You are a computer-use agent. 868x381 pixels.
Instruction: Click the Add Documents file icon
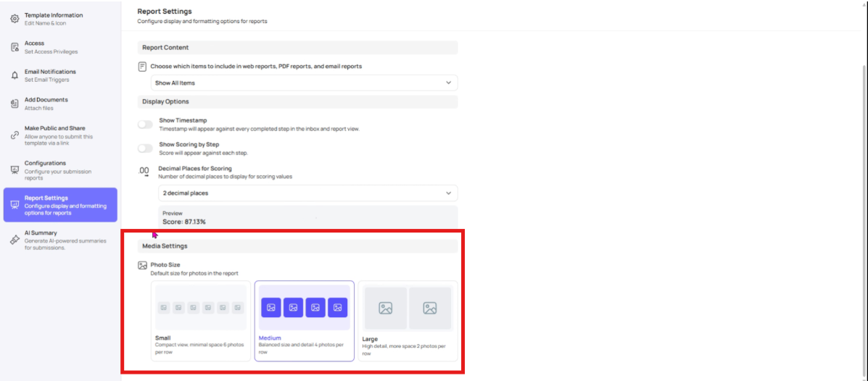(15, 104)
